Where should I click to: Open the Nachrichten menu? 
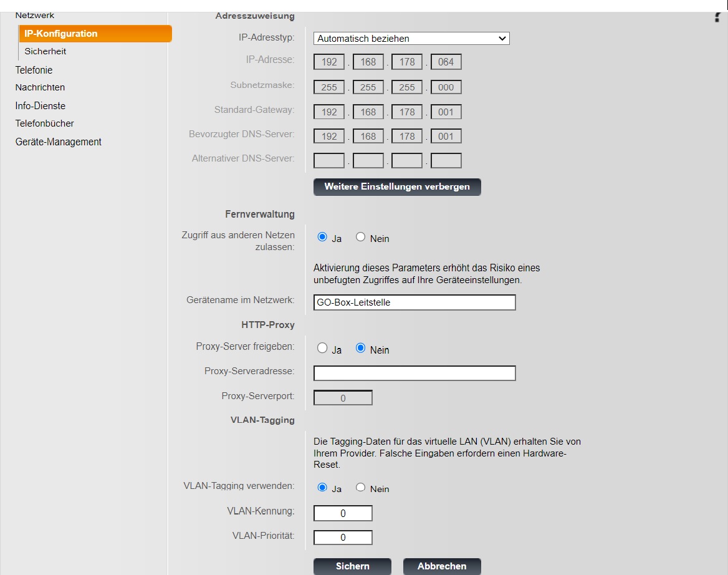40,87
